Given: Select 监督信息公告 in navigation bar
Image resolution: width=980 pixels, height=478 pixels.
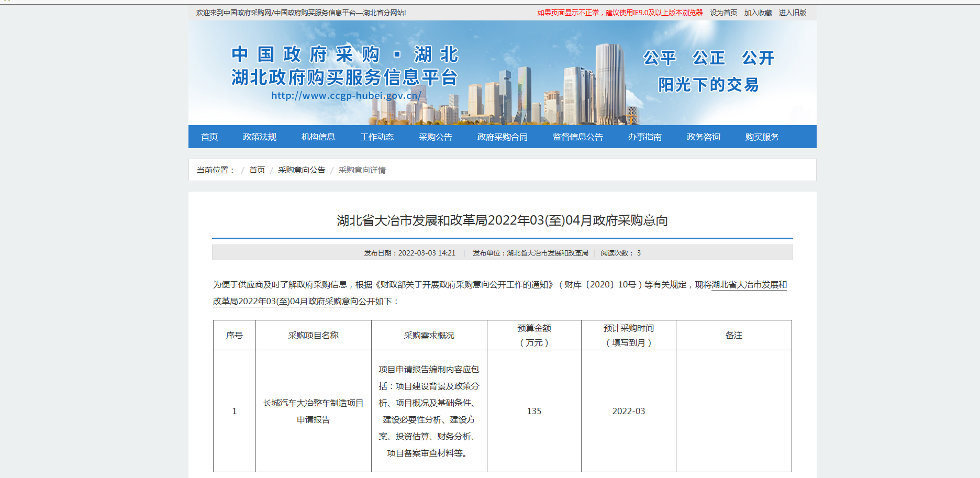Looking at the screenshot, I should (x=578, y=137).
